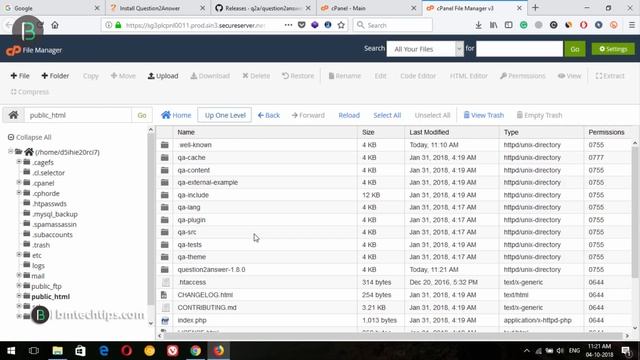Viewport: 640px width, 360px height.
Task: Click the path input showing public_html
Action: coord(78,115)
